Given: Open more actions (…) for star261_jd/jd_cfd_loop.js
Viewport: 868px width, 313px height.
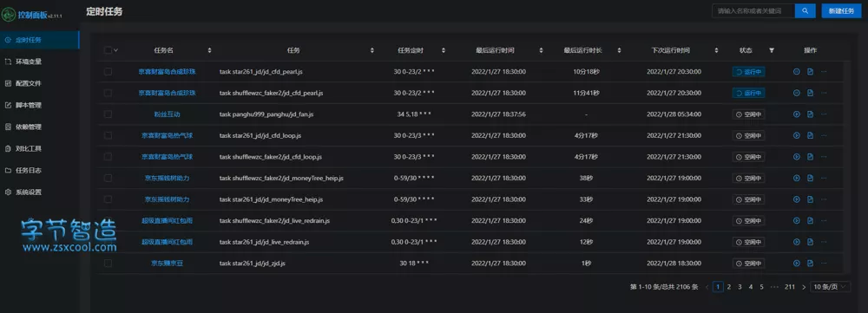Looking at the screenshot, I should pos(824,135).
